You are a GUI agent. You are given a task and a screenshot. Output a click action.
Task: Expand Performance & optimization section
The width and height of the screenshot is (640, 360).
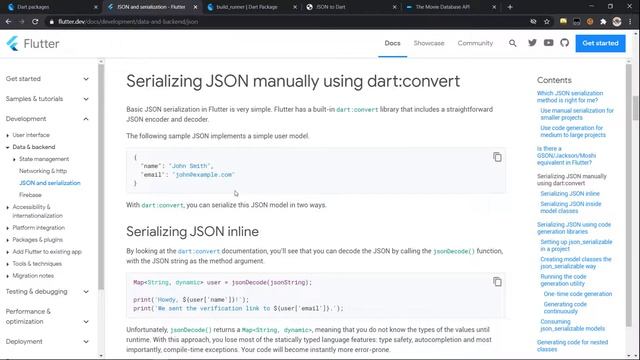[x=47, y=316]
